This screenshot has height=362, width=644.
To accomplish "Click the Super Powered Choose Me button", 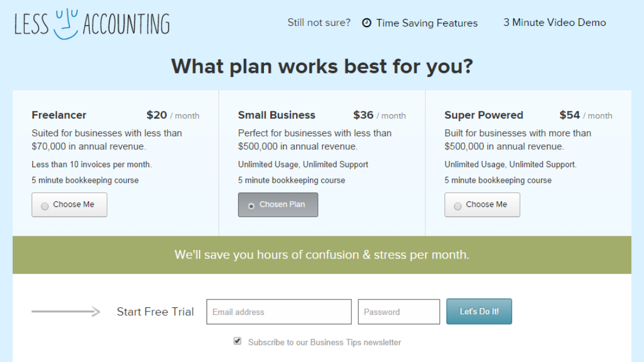I will tap(482, 205).
